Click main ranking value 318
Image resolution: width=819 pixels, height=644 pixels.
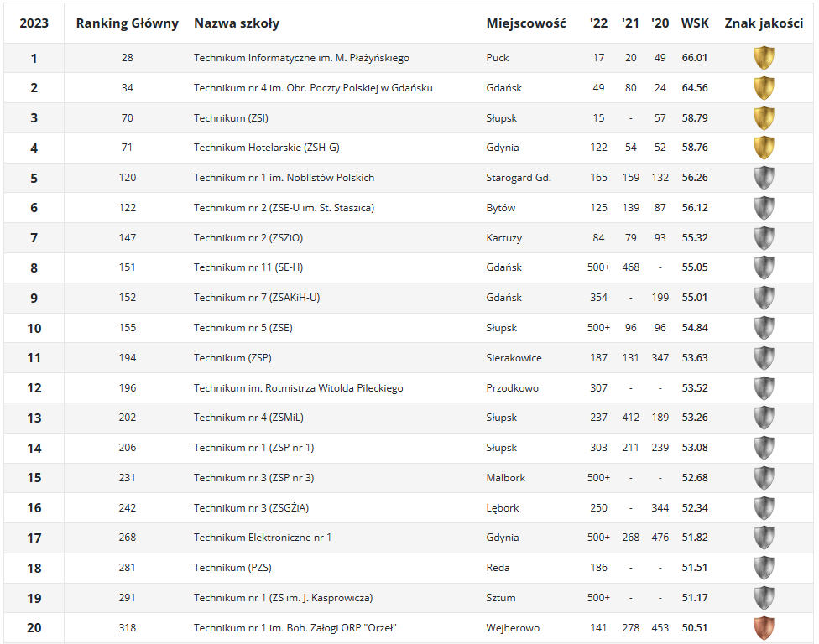tap(127, 628)
